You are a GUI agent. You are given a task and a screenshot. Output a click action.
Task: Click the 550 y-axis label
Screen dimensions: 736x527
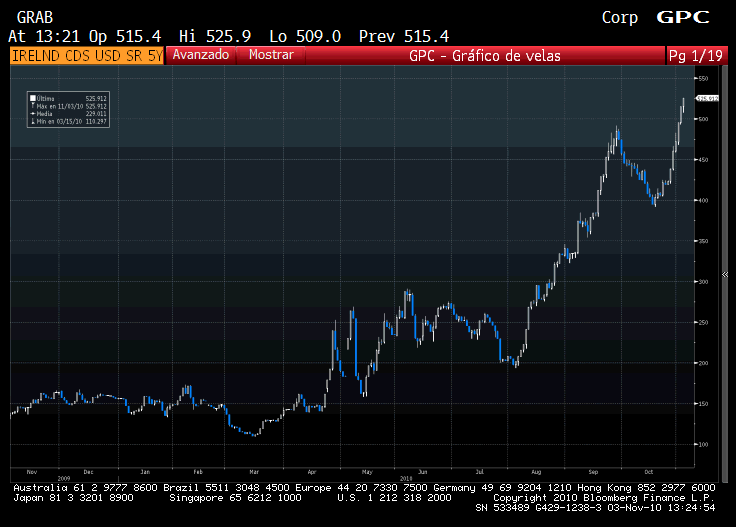[703, 79]
